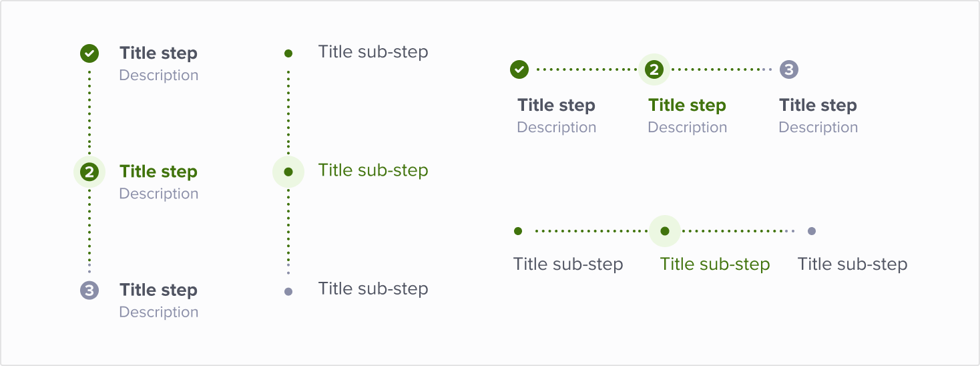Click the completed checkmark icon in horizontal stepper
The image size is (980, 366).
519,69
